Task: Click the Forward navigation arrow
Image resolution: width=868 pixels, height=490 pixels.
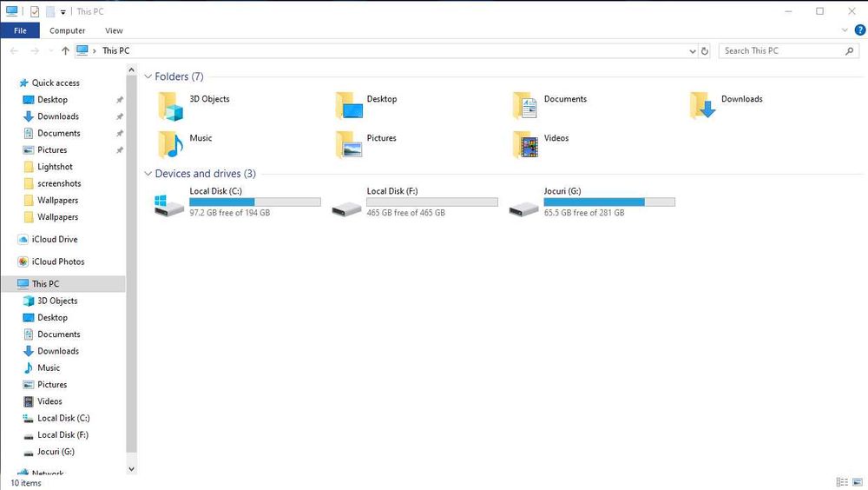Action: point(35,51)
